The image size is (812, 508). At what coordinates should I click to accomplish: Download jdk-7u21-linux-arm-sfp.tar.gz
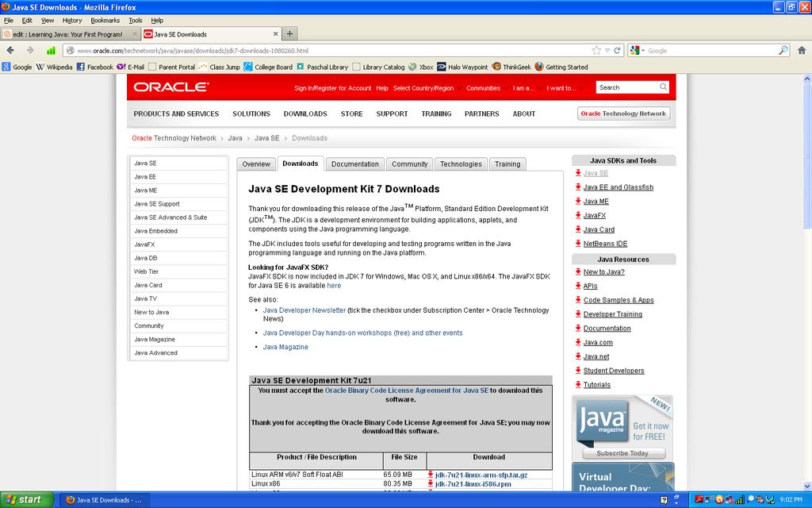tap(481, 475)
